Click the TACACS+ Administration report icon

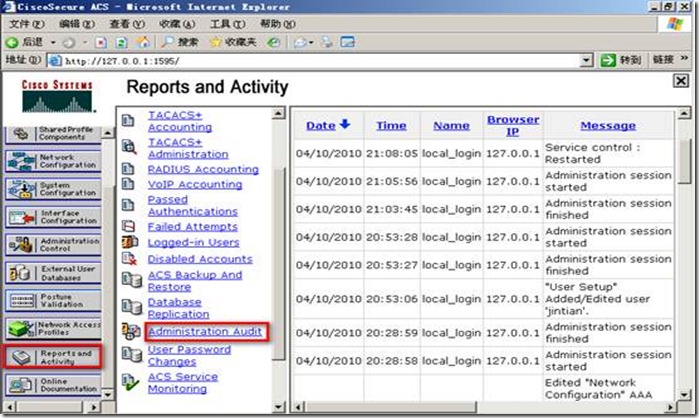(129, 147)
